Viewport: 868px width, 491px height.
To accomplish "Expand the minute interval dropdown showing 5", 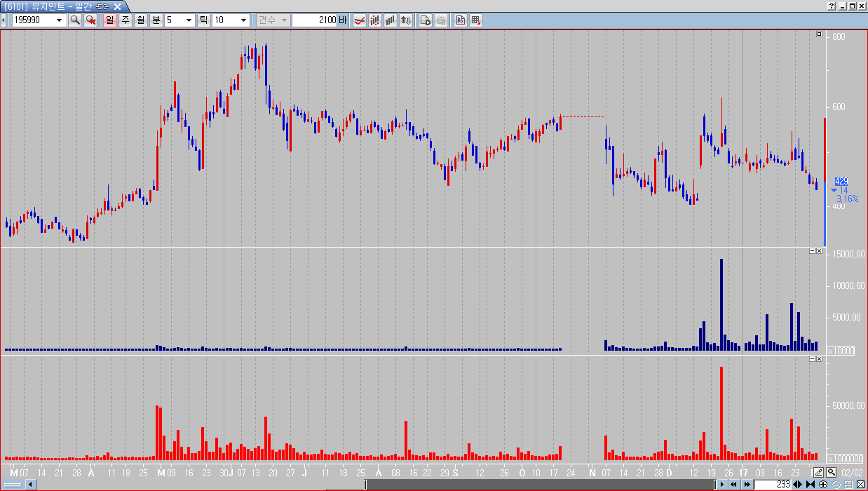I will (x=189, y=20).
